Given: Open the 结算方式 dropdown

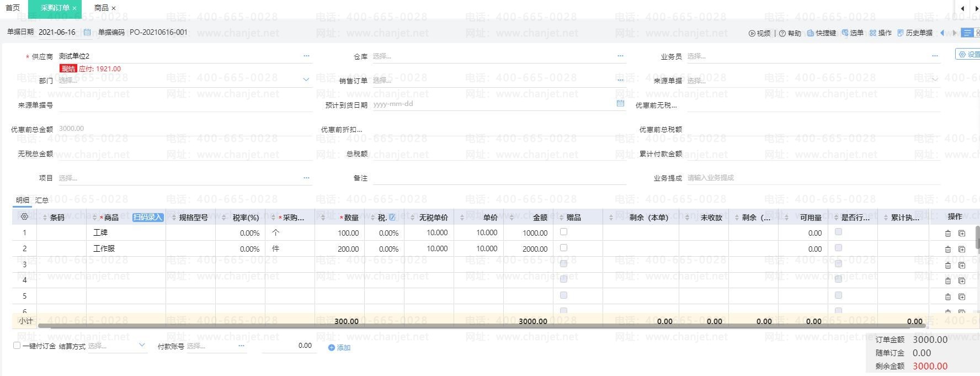Looking at the screenshot, I should point(142,346).
